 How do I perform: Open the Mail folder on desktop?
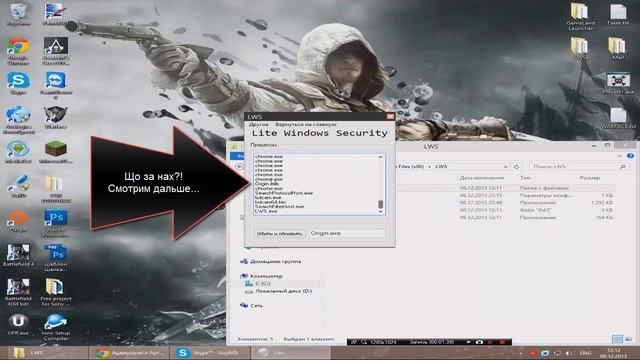tap(617, 49)
